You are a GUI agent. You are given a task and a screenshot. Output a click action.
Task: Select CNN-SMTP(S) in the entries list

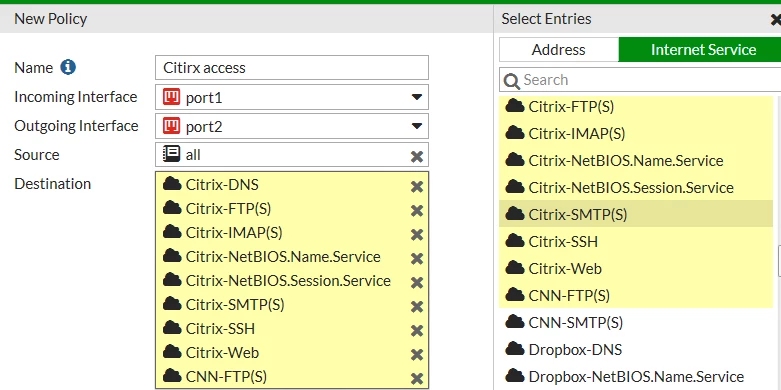(x=636, y=322)
